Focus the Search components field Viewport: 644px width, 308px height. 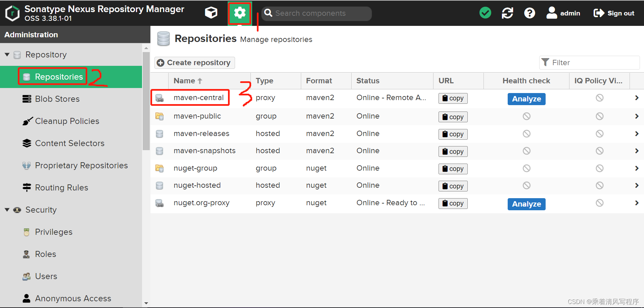317,13
